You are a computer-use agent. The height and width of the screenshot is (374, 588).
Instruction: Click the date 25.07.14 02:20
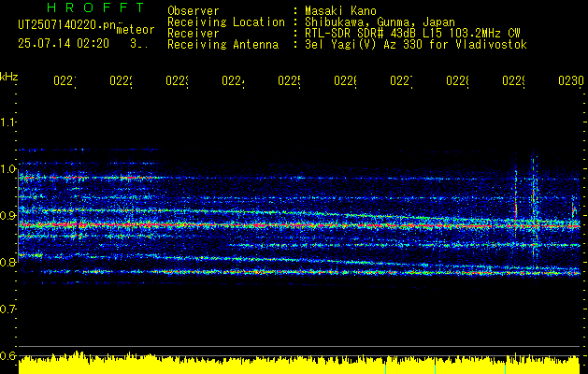[x=64, y=44]
